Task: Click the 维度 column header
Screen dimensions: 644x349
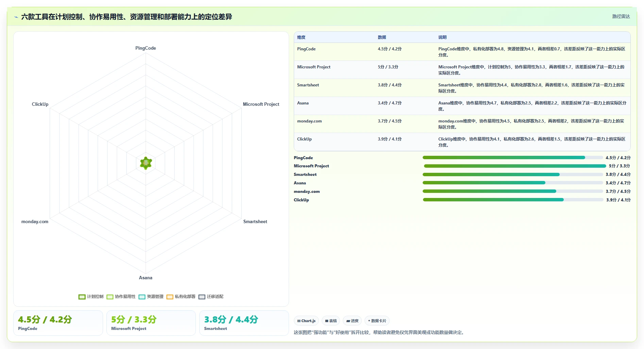Action: [301, 37]
